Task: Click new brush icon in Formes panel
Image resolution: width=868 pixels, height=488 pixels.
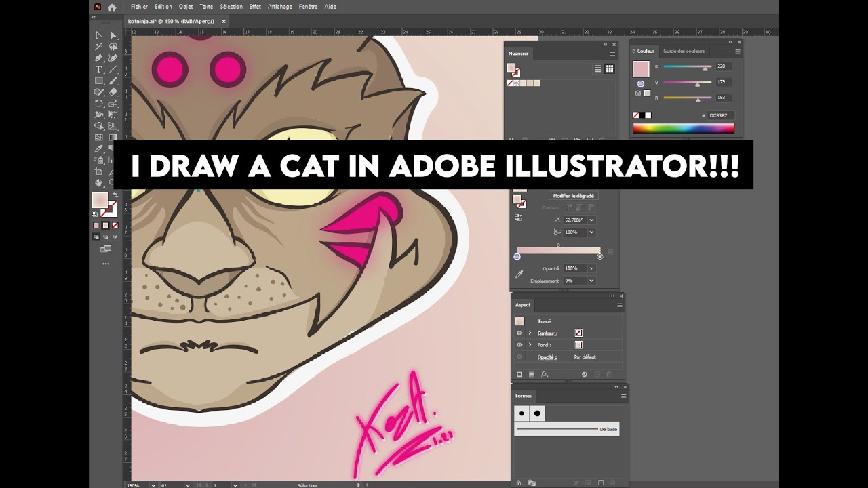Action: [601, 483]
